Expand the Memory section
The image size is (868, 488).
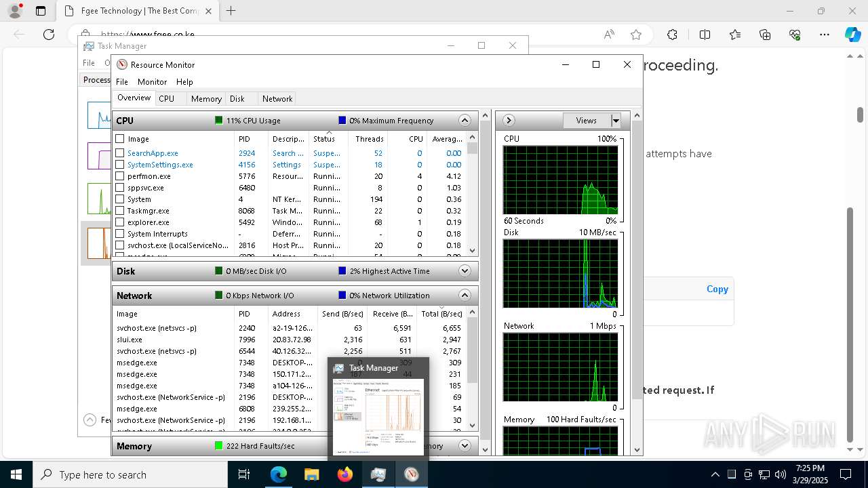465,446
